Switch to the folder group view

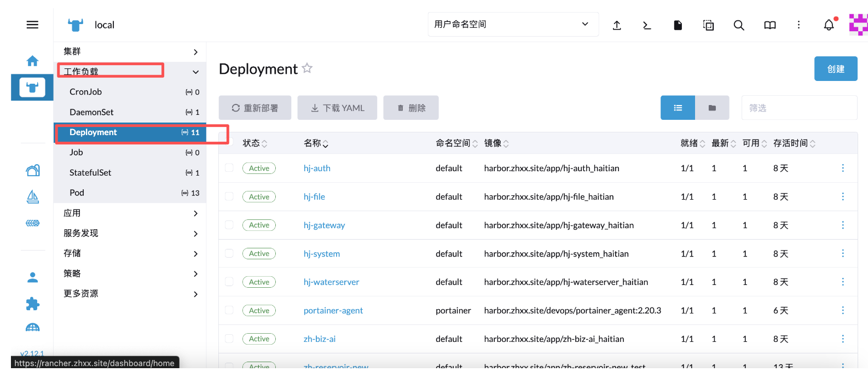coord(712,108)
